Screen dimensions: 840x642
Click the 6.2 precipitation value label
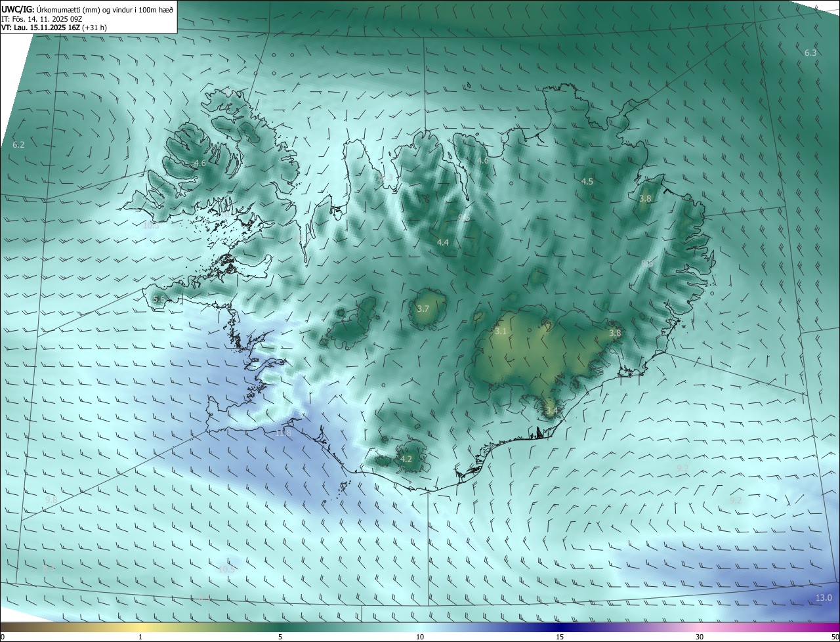pyautogui.click(x=18, y=144)
